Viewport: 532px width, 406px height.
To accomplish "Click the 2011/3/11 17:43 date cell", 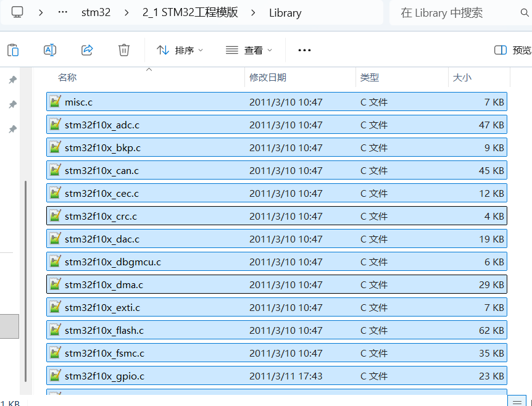I will [286, 376].
